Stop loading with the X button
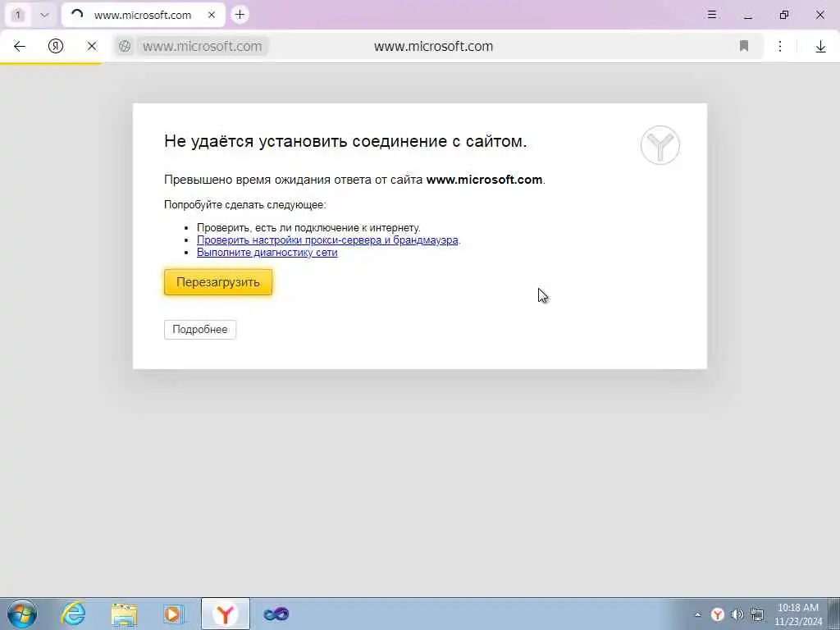This screenshot has height=630, width=840. (92, 47)
